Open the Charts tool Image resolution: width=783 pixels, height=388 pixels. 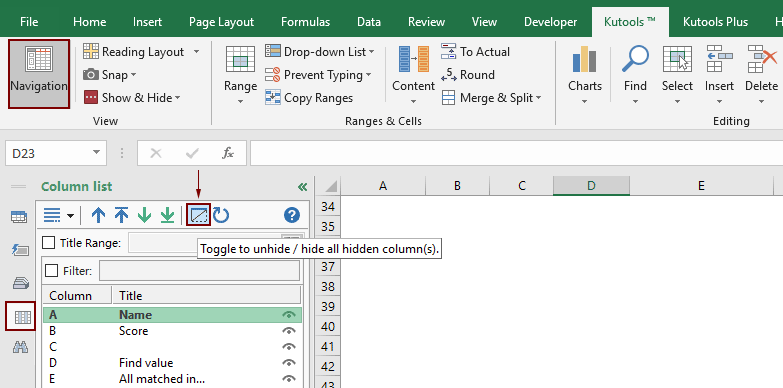585,74
